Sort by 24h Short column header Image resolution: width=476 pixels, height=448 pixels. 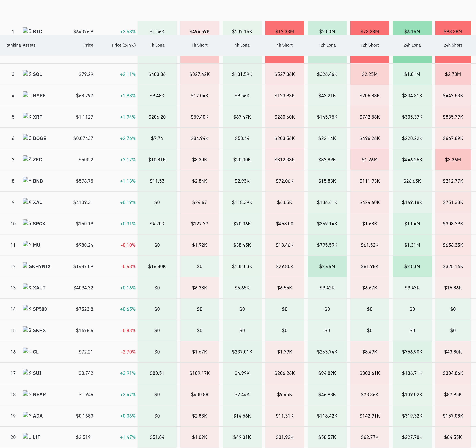tap(453, 45)
